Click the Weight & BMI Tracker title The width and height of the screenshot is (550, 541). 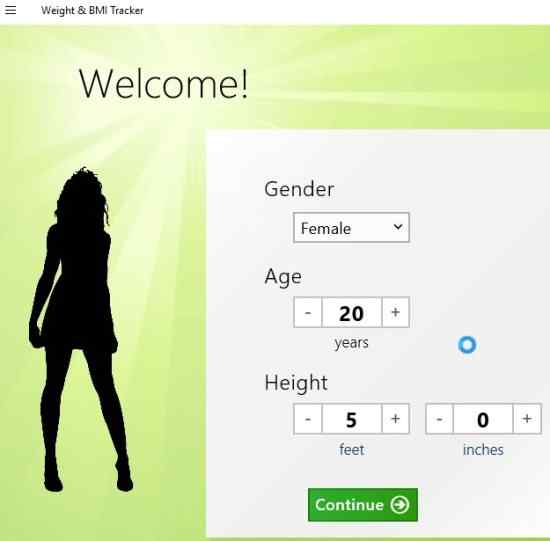pyautogui.click(x=92, y=11)
